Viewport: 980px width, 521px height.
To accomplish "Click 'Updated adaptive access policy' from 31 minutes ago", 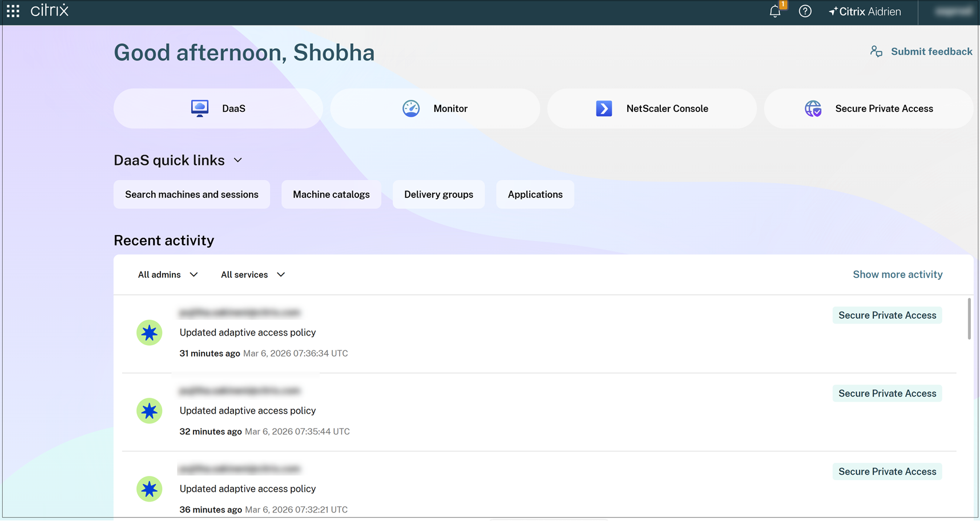I will 248,333.
